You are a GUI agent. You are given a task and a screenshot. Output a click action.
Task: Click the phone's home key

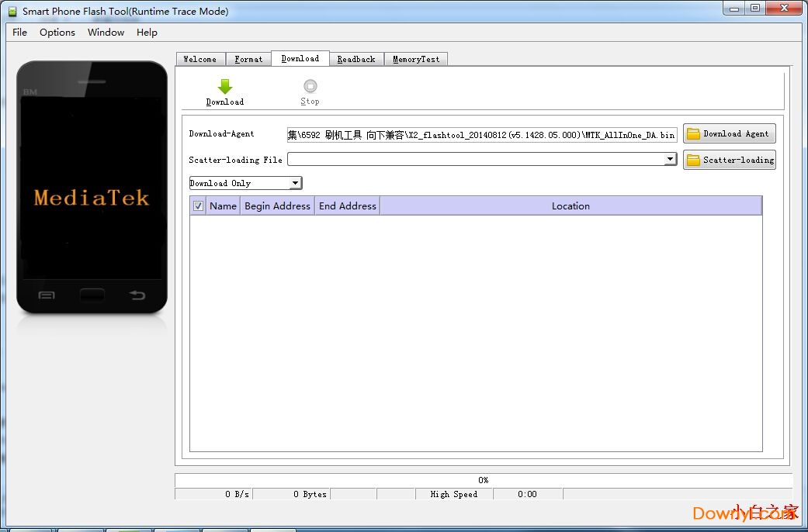[92, 295]
